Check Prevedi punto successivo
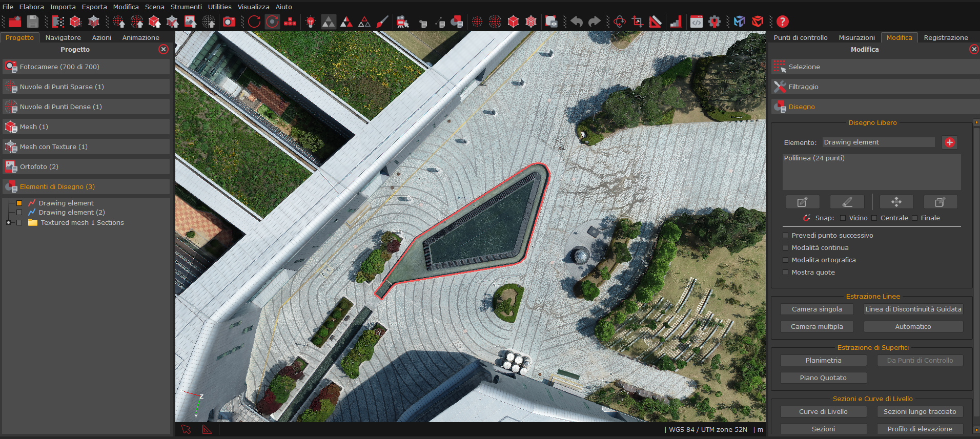 coord(785,235)
